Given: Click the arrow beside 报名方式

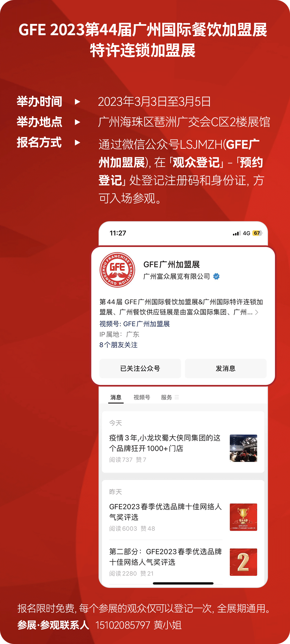Looking at the screenshot, I should 78,143.
